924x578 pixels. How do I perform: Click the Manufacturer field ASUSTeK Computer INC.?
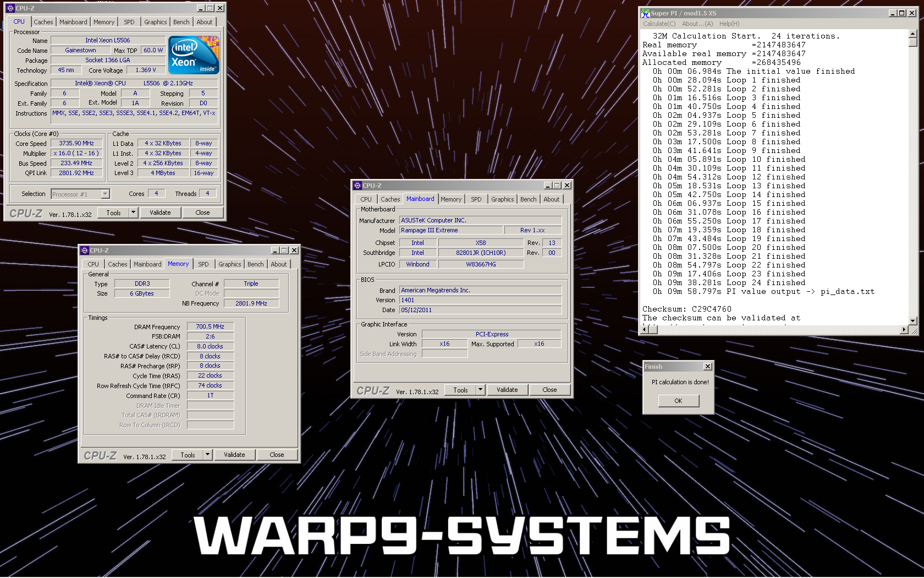(x=481, y=220)
